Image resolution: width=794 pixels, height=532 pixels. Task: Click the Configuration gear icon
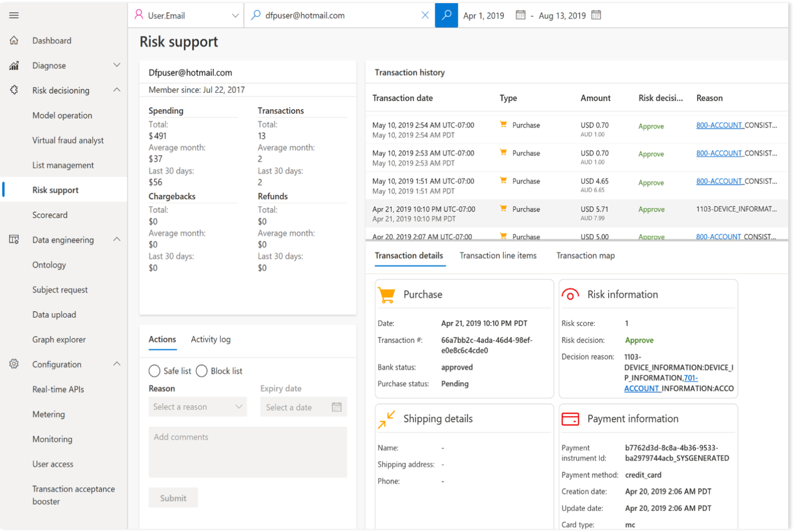pyautogui.click(x=14, y=364)
